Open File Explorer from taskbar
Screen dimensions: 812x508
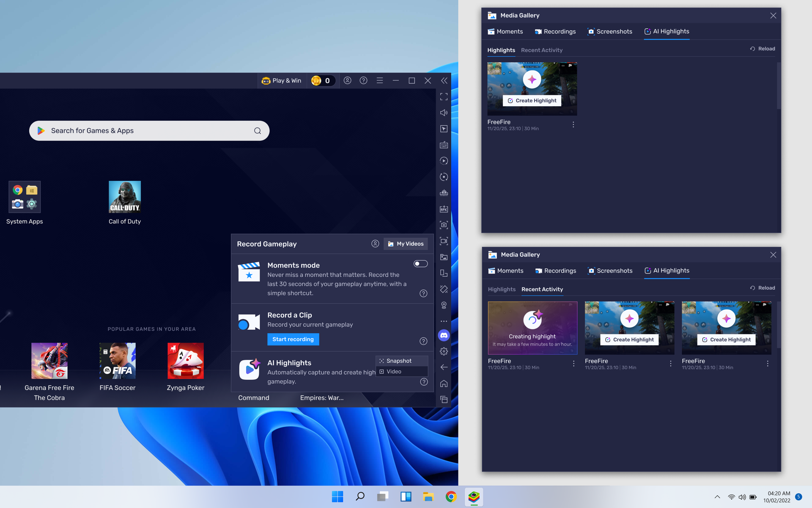[428, 497]
